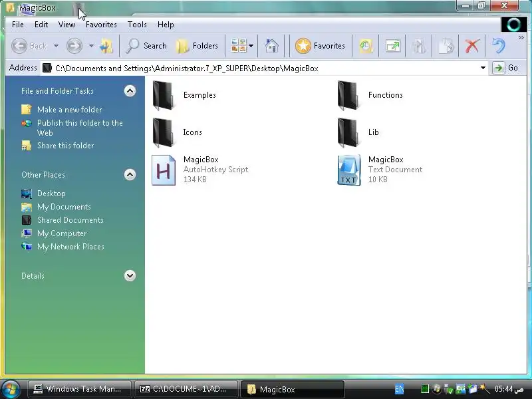Switch to C:\DOCUME~1 7-Zip taskbar button
This screenshot has width=532, height=399.
point(186,389)
